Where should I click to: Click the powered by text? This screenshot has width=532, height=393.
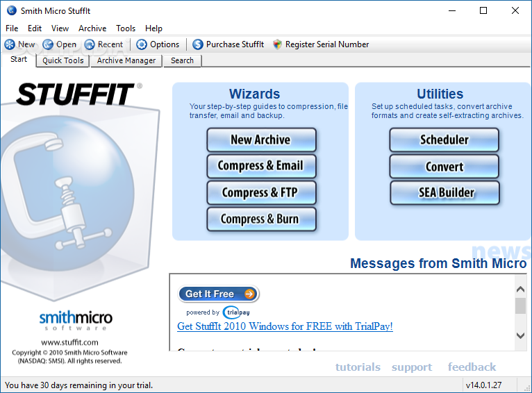pyautogui.click(x=203, y=312)
